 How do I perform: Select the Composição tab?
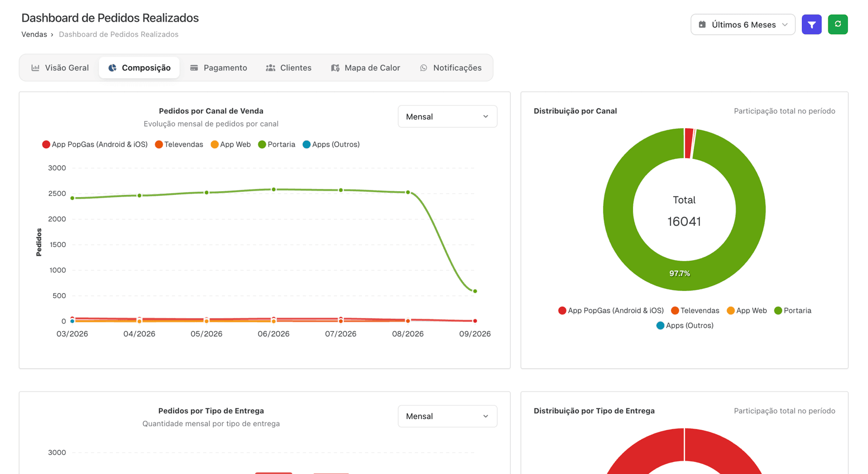(x=139, y=68)
